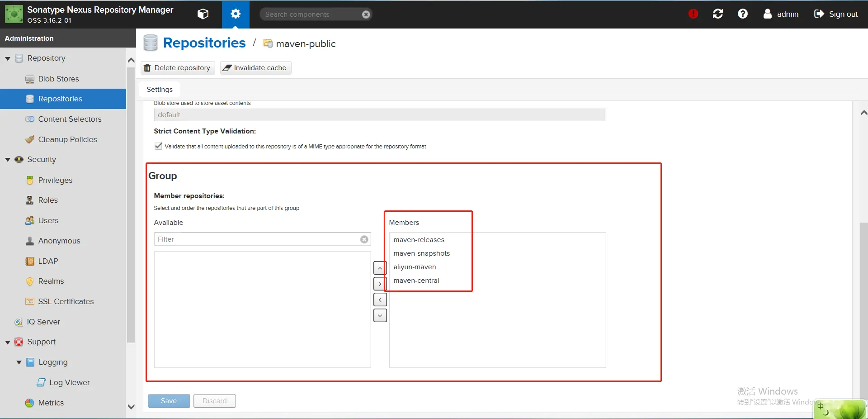Open the Administration gear icon

coord(236,14)
